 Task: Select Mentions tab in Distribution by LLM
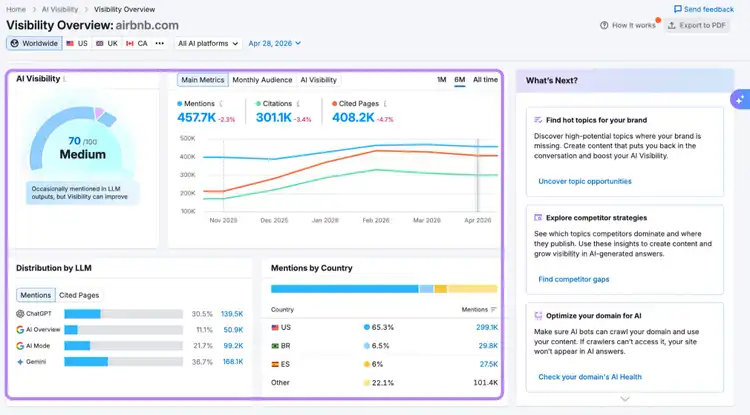point(35,295)
